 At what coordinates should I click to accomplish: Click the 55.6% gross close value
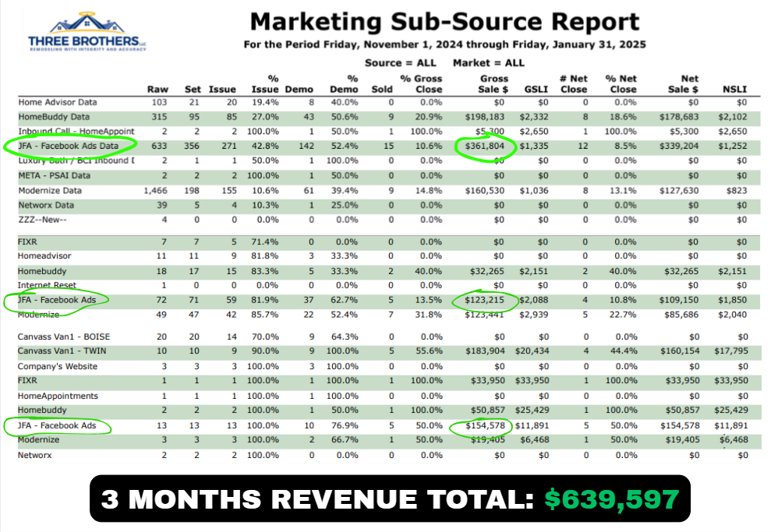pos(428,351)
